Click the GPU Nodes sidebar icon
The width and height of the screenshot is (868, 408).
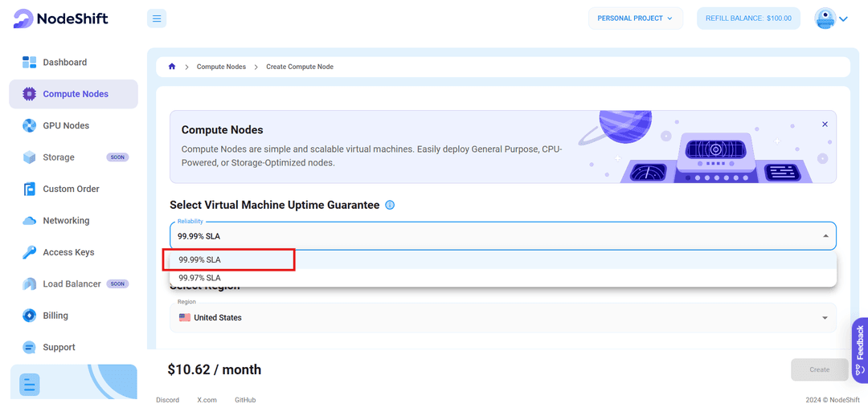pyautogui.click(x=30, y=125)
